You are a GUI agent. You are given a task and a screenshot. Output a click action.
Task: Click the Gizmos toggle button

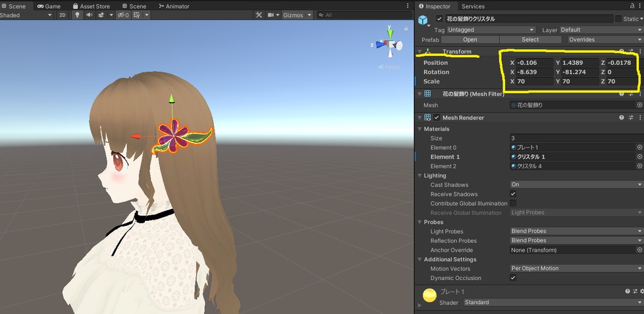click(x=293, y=15)
